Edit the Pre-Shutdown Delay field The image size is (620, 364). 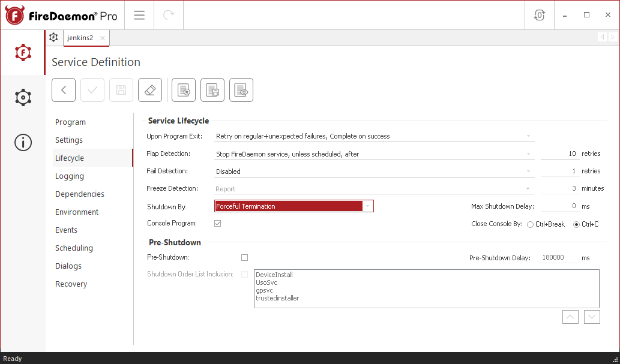click(x=559, y=257)
